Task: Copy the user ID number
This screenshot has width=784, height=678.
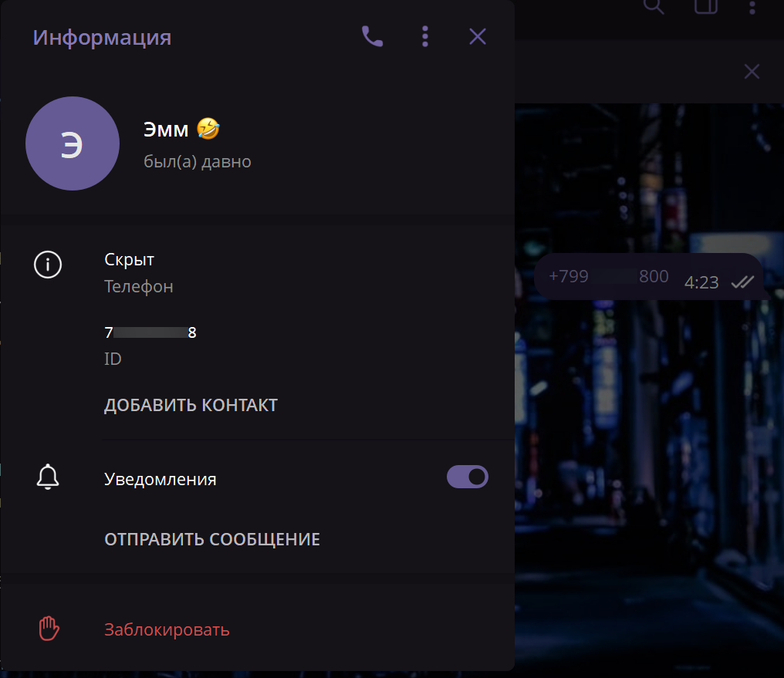Action: pyautogui.click(x=150, y=333)
